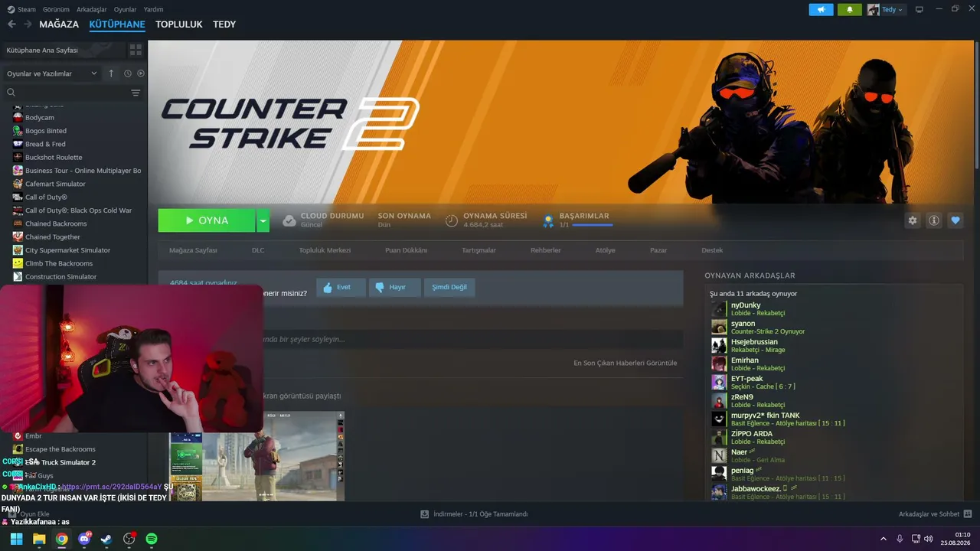Viewport: 980px width, 551px height.
Task: Open the TEDY profile tab
Action: 224,24
